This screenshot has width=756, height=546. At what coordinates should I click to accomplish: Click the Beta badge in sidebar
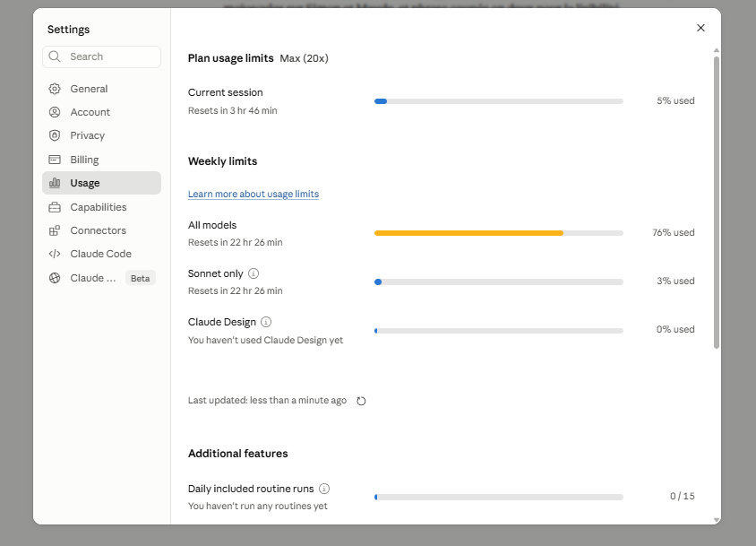141,278
